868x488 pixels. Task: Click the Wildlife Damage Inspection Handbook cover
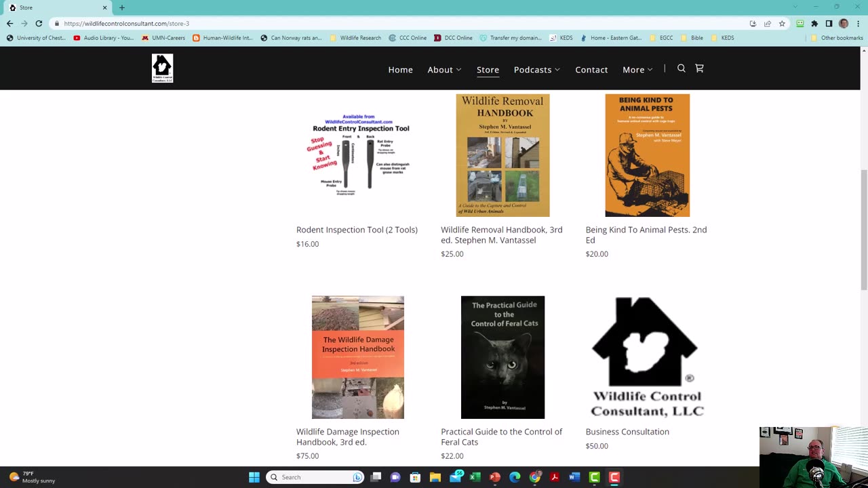point(358,357)
